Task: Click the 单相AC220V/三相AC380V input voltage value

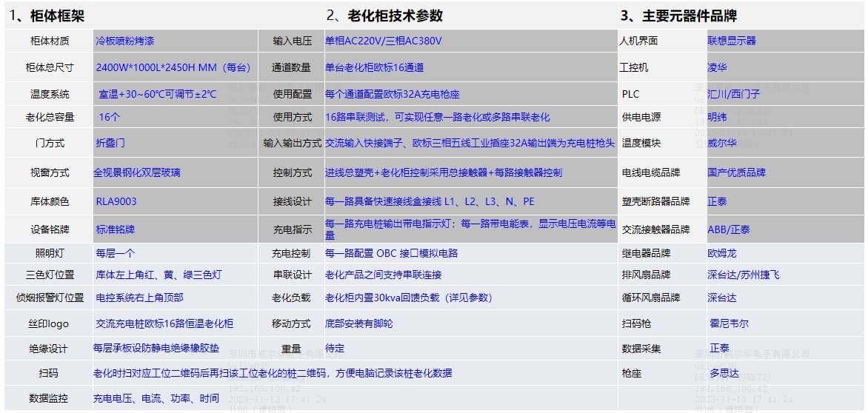Action: [x=383, y=41]
